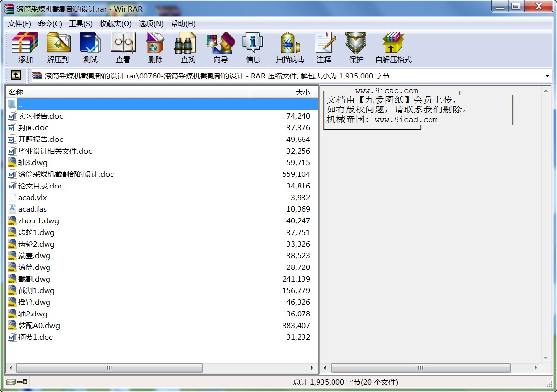
Task: Open the 查找 (Find) binoculars icon
Action: (x=188, y=47)
